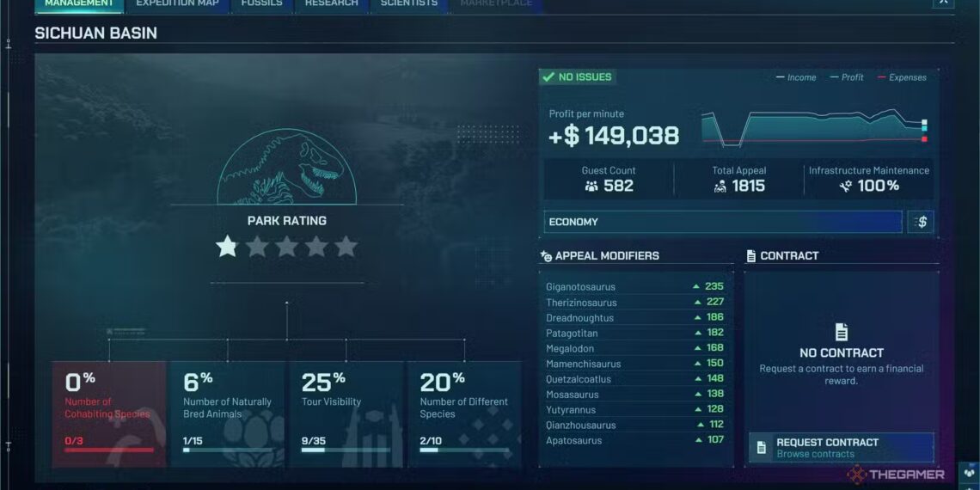Click the Tour Visibility 9/35 progress bar

[x=346, y=449]
